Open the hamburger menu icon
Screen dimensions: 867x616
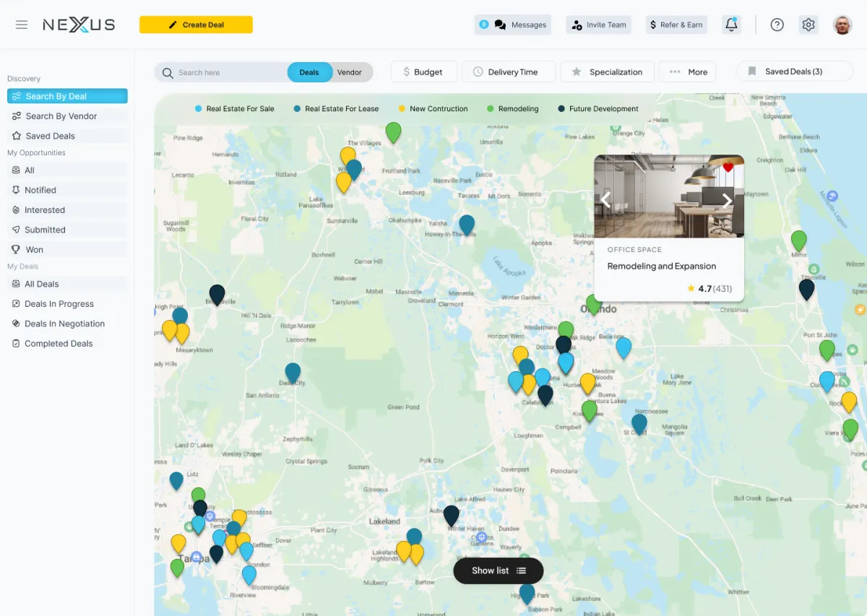(22, 25)
